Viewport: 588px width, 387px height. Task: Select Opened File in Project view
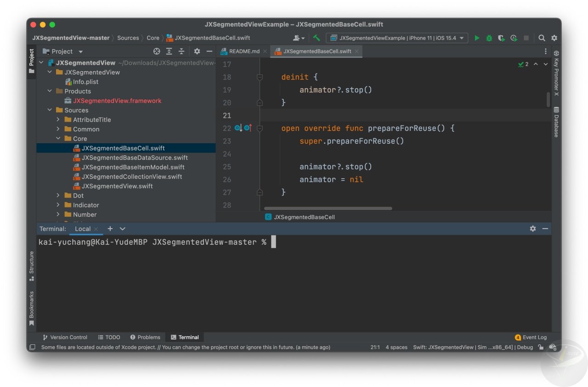point(157,51)
